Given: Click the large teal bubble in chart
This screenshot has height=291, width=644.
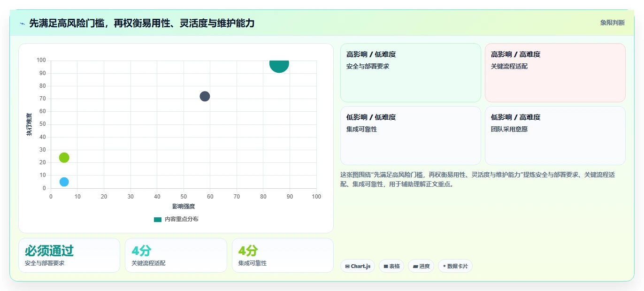Looking at the screenshot, I should pos(279,65).
